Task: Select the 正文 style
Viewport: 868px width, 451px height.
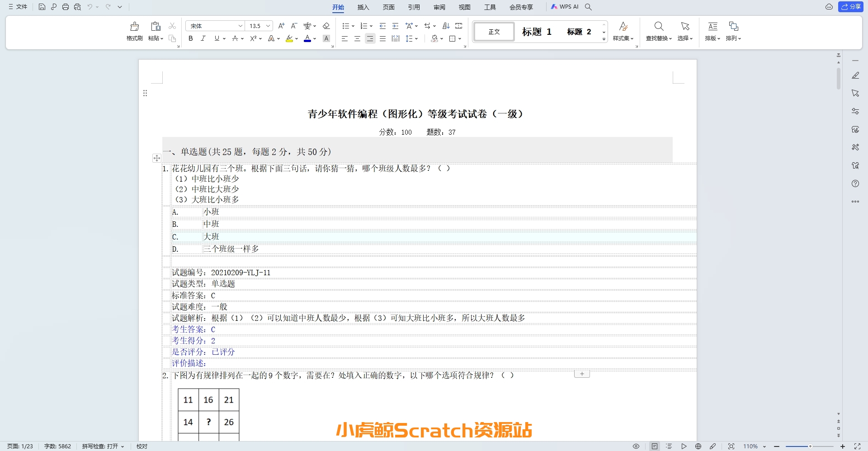Action: (494, 32)
